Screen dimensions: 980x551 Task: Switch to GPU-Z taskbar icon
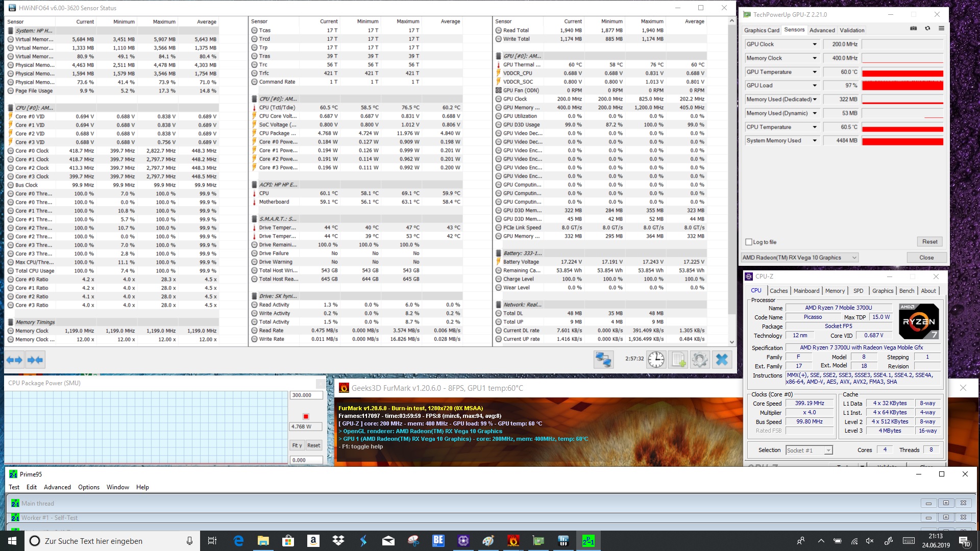(x=538, y=541)
